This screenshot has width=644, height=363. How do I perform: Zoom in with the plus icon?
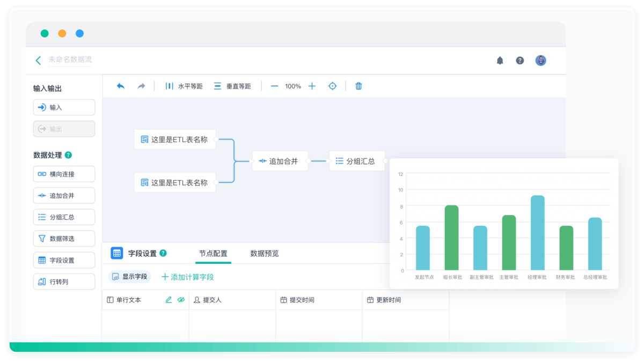[x=312, y=86]
